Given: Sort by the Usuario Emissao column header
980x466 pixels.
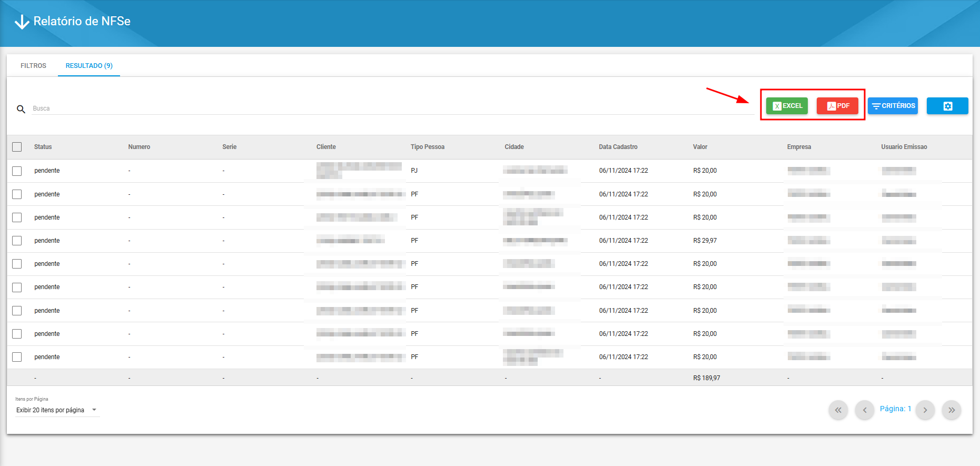Looking at the screenshot, I should point(904,147).
